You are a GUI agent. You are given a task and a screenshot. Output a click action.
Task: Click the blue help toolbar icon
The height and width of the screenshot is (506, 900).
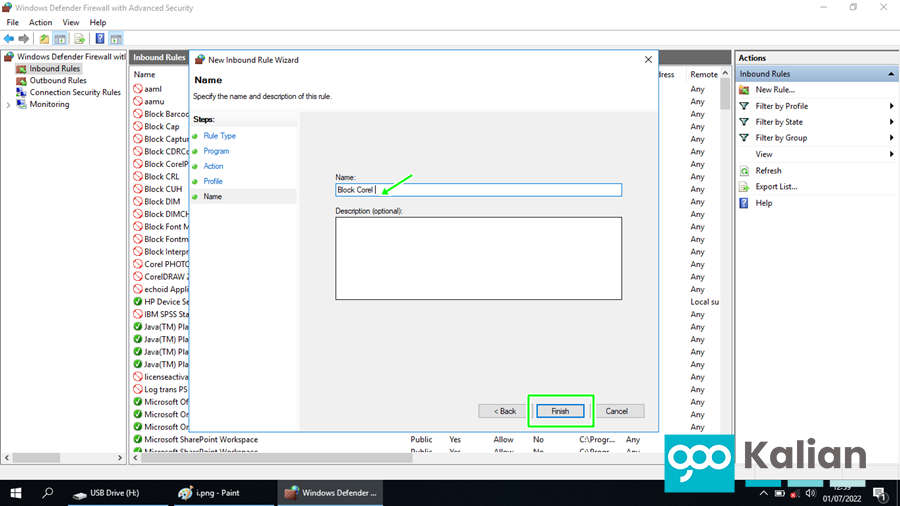tap(100, 39)
